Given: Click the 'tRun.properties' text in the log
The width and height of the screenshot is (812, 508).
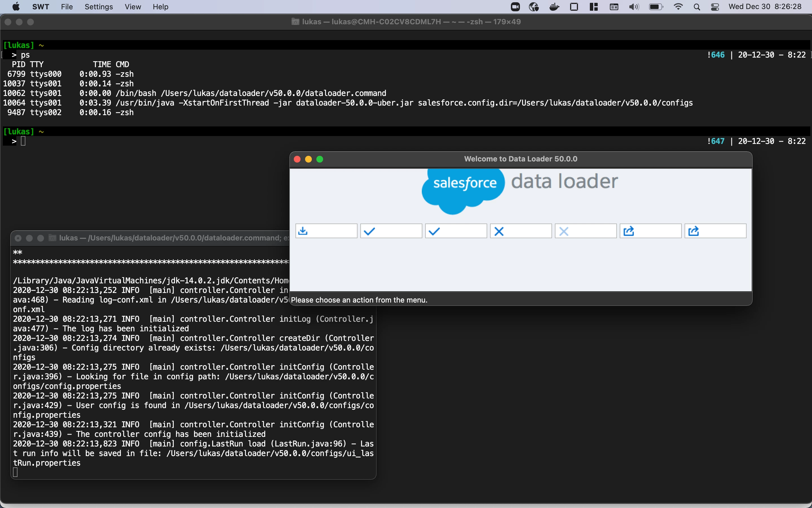Looking at the screenshot, I should click(x=47, y=463).
